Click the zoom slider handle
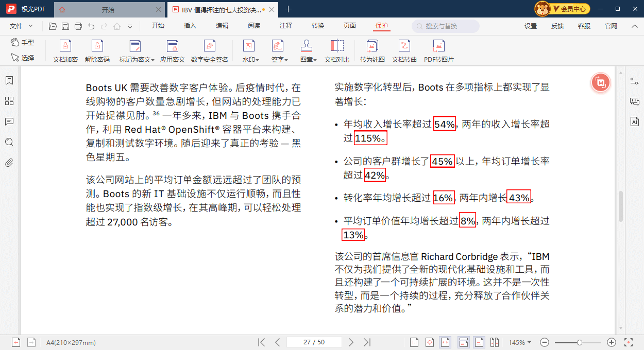 (x=580, y=342)
